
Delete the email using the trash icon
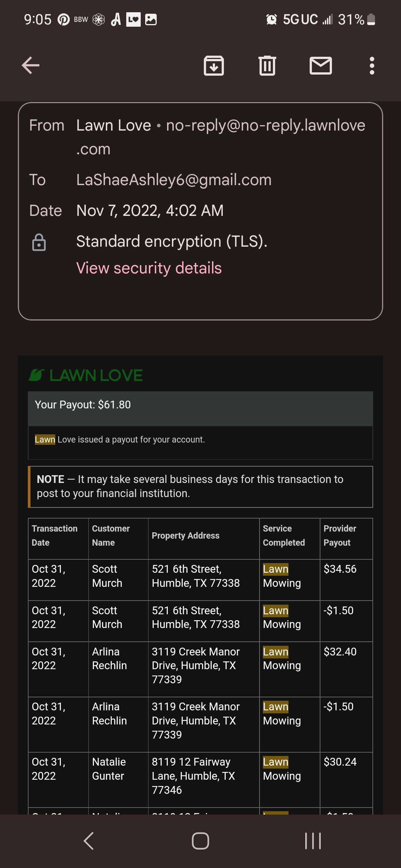[x=267, y=66]
